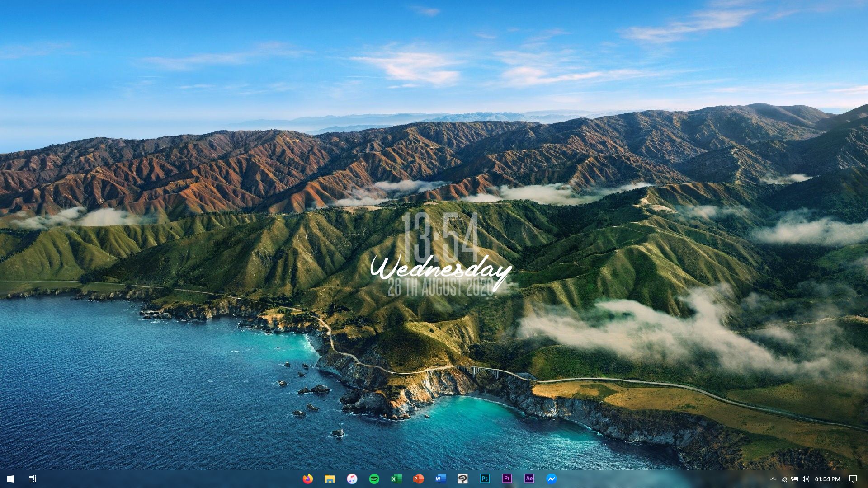This screenshot has width=868, height=488.
Task: Check battery status in the system tray
Action: coord(795,479)
